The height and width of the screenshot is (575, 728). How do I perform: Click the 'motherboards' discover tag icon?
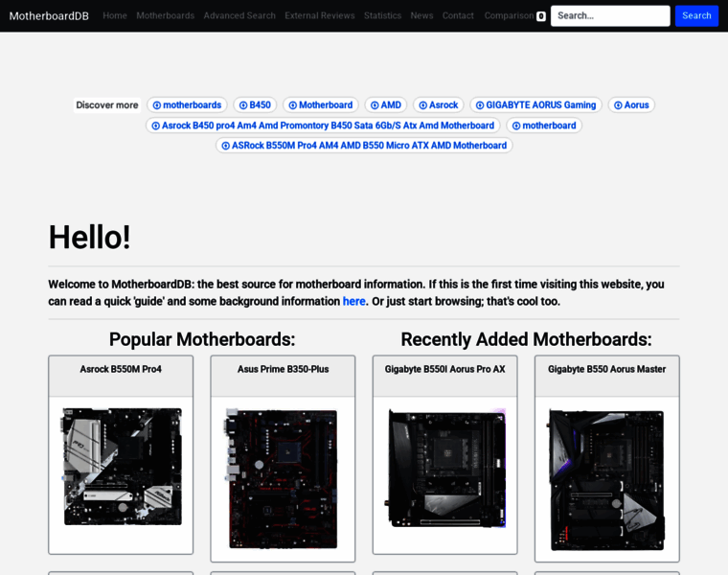pos(157,105)
